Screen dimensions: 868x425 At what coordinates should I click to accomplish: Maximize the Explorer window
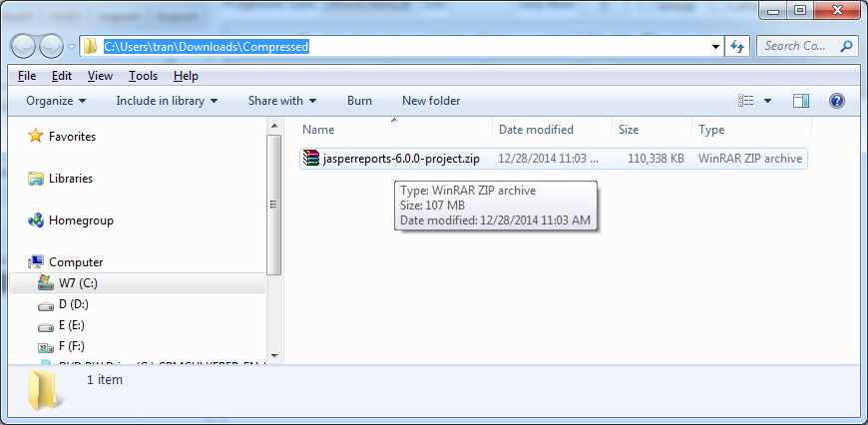[800, 11]
